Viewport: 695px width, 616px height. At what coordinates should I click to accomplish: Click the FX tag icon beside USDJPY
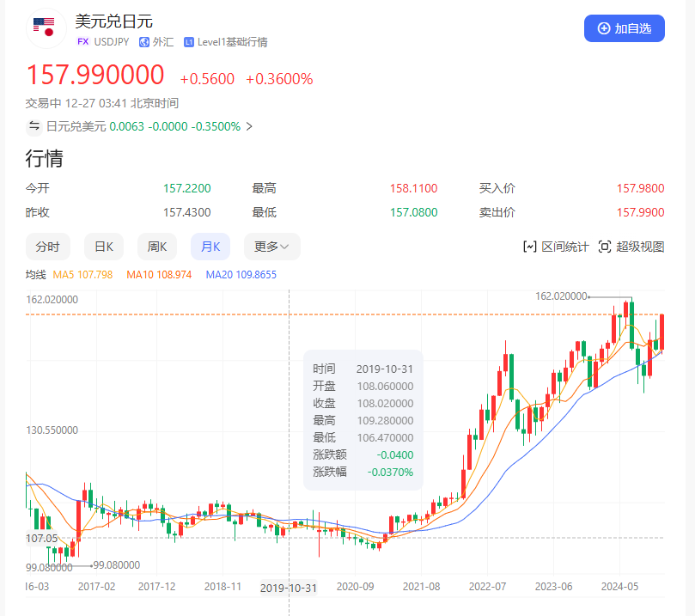point(82,41)
